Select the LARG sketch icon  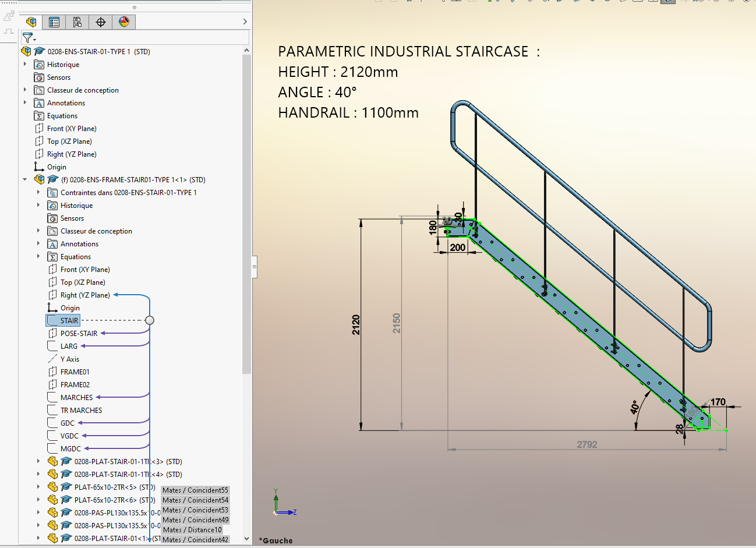[52, 347]
